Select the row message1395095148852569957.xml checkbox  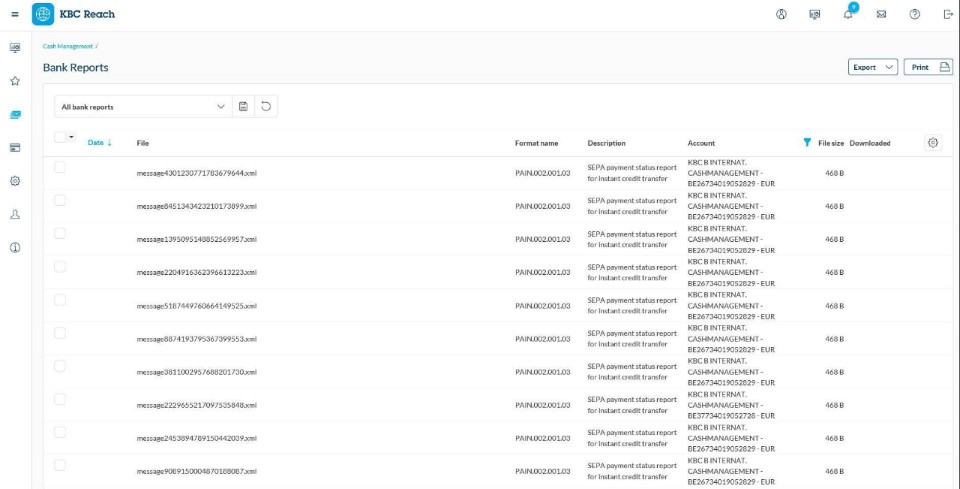[x=60, y=233]
